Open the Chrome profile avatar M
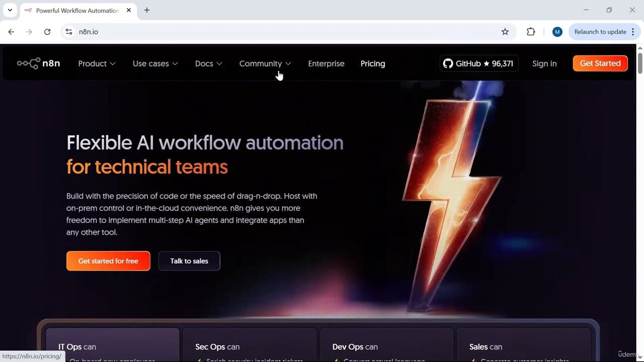The height and width of the screenshot is (362, 644). click(557, 32)
